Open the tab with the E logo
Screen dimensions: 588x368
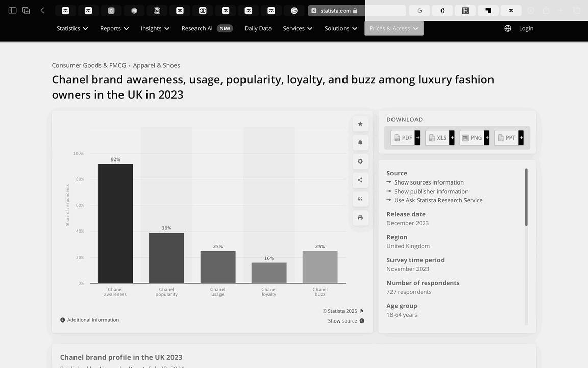coord(465,11)
